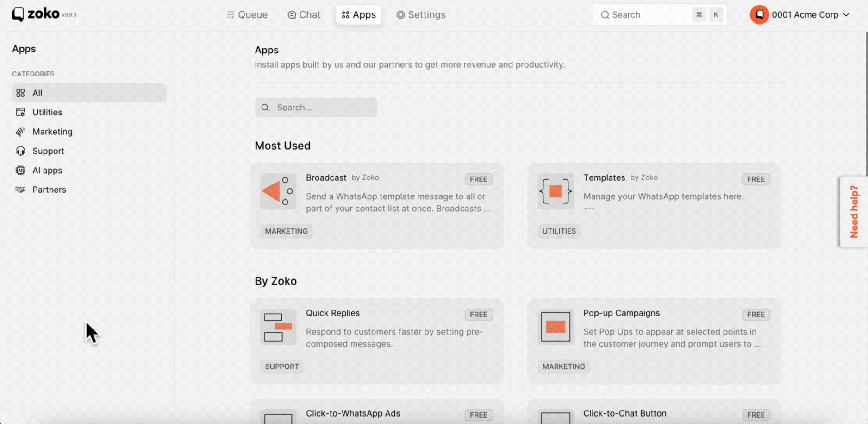
Task: Click the K shortcut key badge
Action: pyautogui.click(x=716, y=15)
